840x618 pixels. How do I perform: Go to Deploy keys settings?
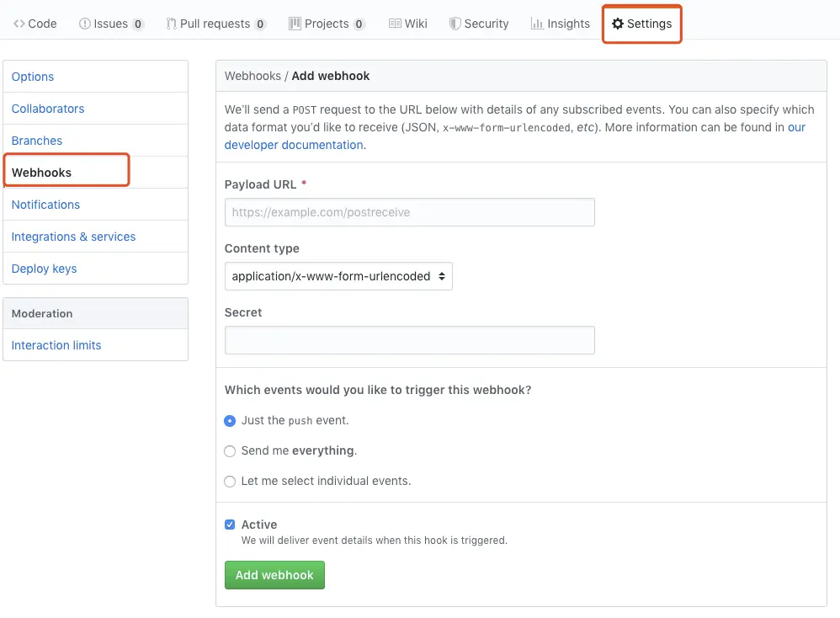pos(44,269)
